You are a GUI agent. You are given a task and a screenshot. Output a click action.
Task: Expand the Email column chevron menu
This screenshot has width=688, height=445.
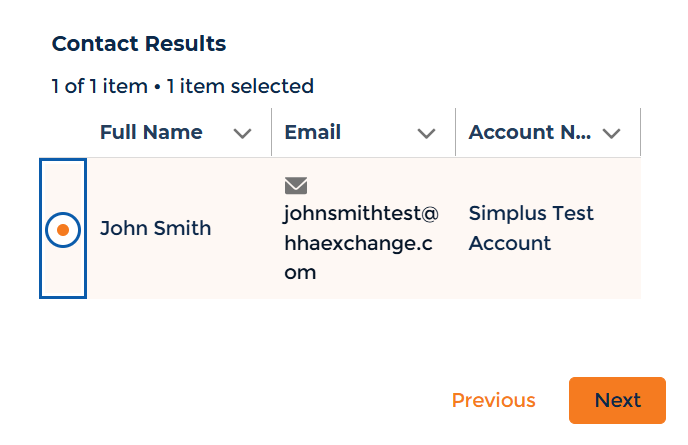click(x=426, y=133)
